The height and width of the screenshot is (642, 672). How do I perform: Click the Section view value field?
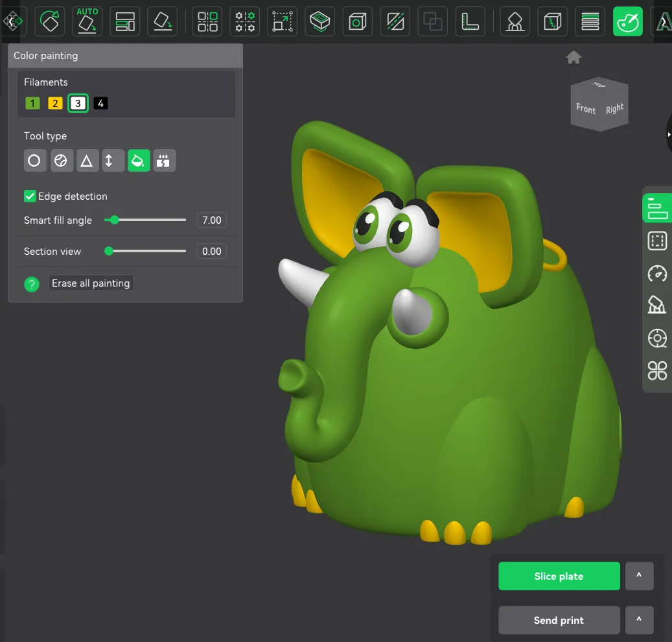click(211, 252)
